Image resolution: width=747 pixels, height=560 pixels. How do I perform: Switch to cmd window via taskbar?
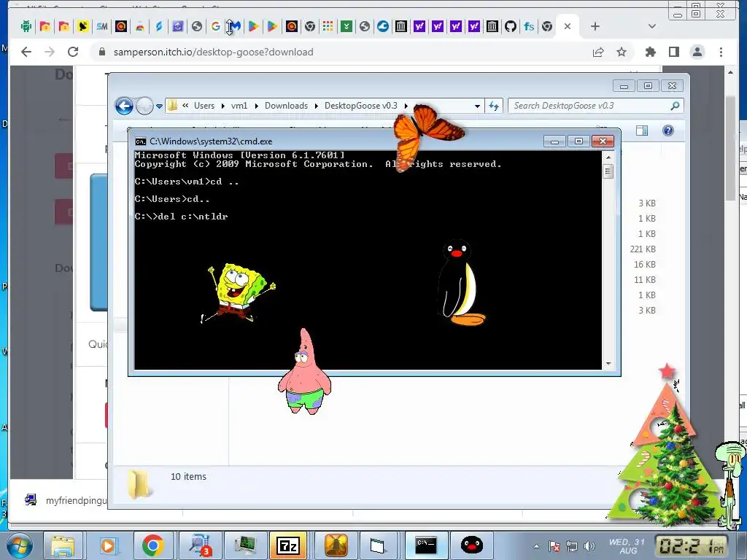tap(426, 545)
